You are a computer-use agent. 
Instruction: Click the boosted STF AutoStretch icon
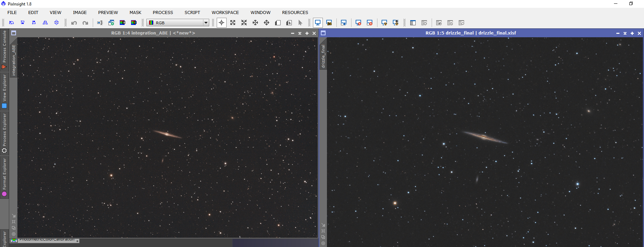coord(396,23)
